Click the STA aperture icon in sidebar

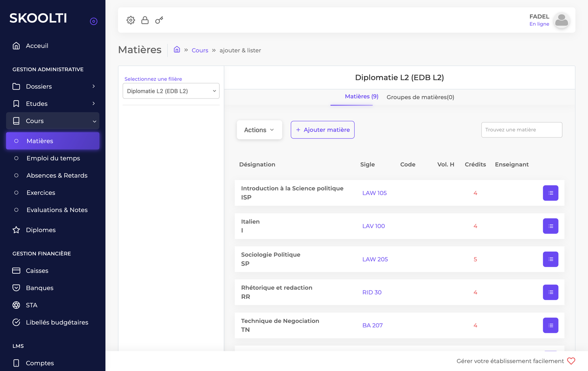16,305
